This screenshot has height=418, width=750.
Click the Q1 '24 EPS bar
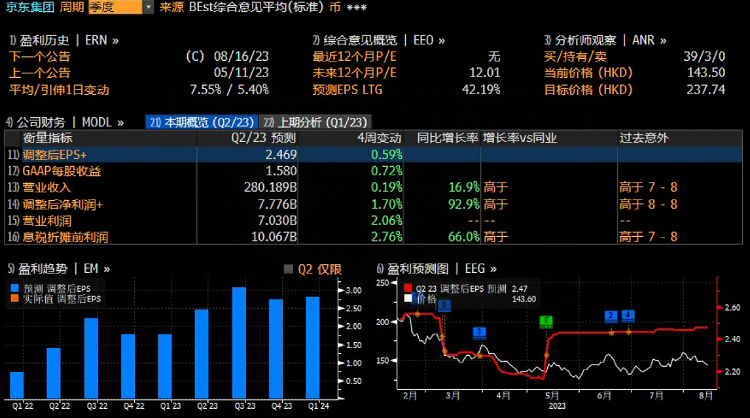pyautogui.click(x=313, y=348)
